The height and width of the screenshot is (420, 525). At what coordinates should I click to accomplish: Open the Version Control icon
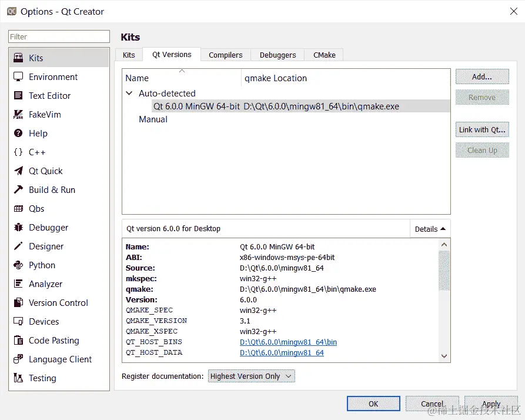(x=18, y=303)
